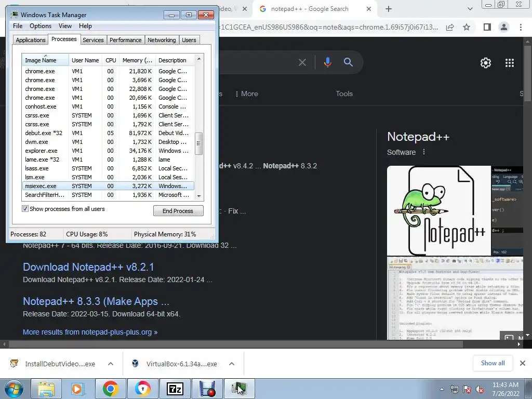
Task: Click the Notepad++ chameleon logo image
Action: (439, 211)
